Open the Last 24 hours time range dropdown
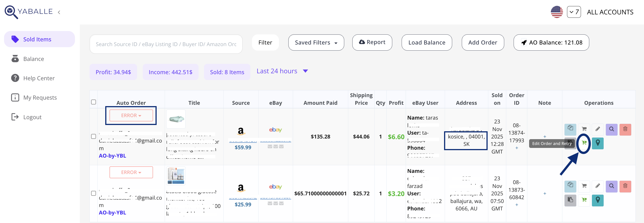Viewport: 644px width, 223px height. point(282,71)
